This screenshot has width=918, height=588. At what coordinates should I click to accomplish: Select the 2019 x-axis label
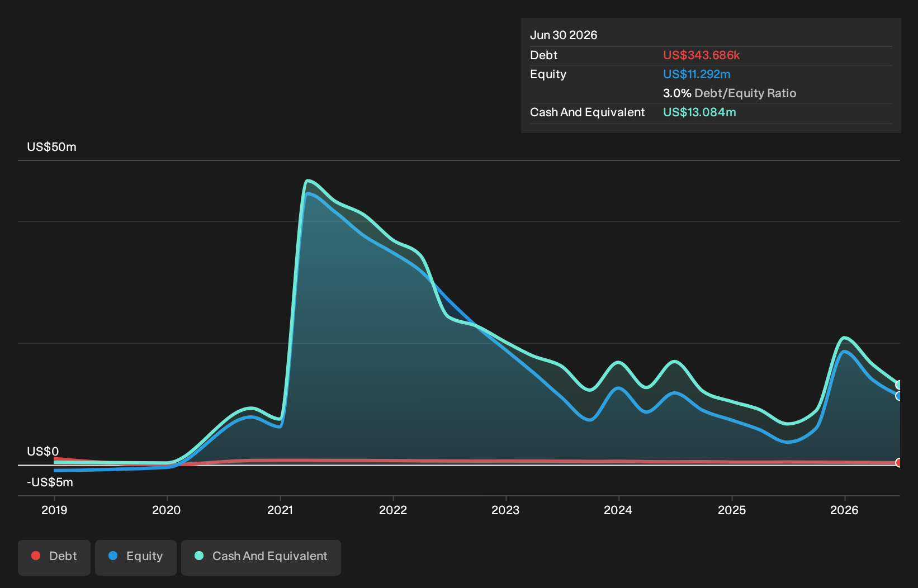click(x=54, y=510)
